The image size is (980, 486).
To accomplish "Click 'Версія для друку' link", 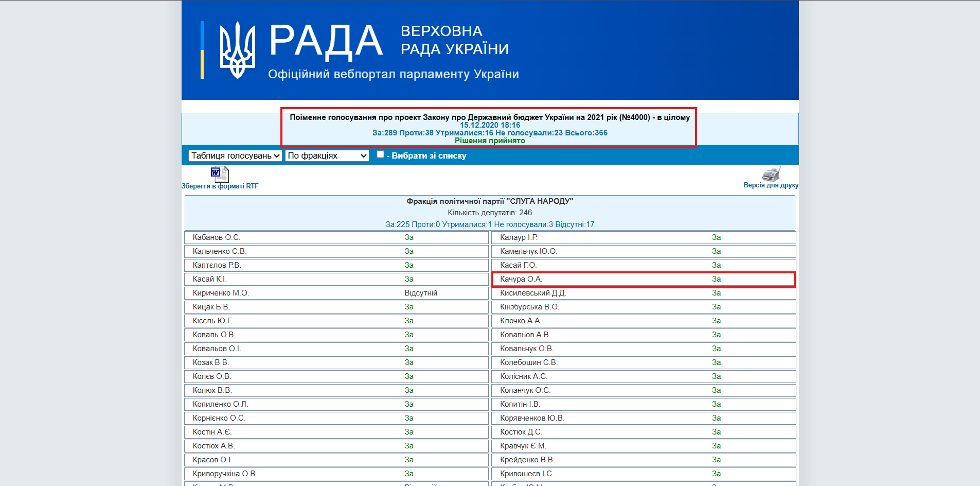I will point(771,185).
